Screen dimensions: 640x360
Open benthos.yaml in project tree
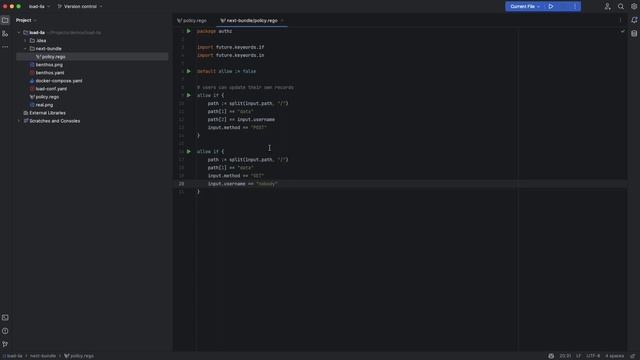[x=50, y=73]
